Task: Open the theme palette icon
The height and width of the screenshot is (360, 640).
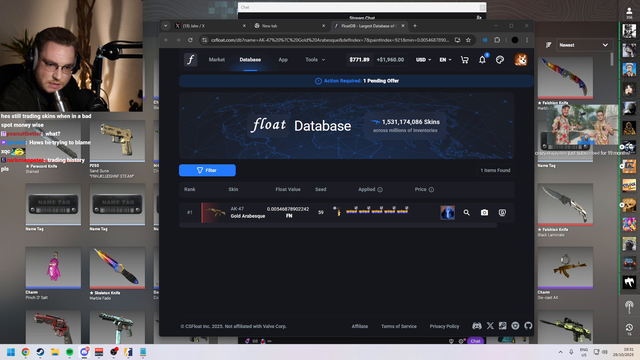Action: [x=500, y=60]
